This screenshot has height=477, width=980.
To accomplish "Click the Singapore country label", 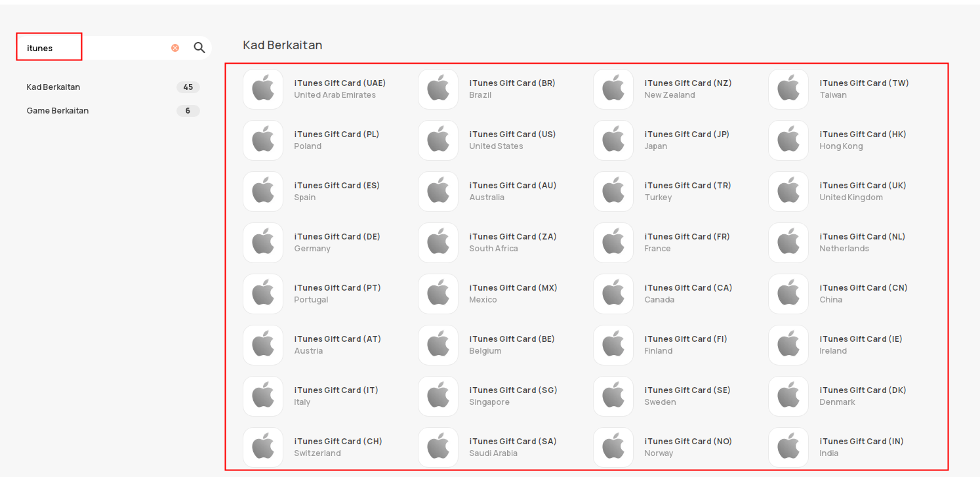I will (489, 402).
